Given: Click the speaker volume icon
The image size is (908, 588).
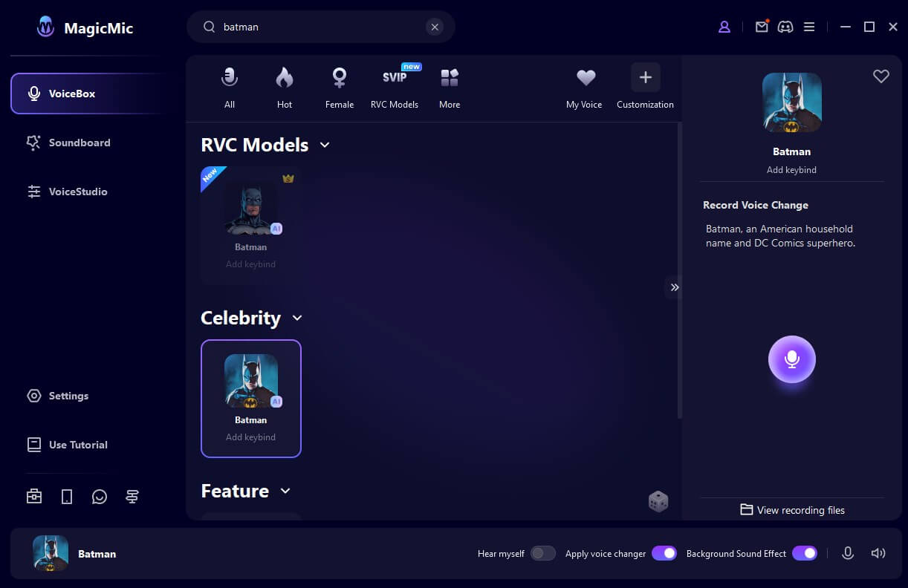Looking at the screenshot, I should [878, 553].
